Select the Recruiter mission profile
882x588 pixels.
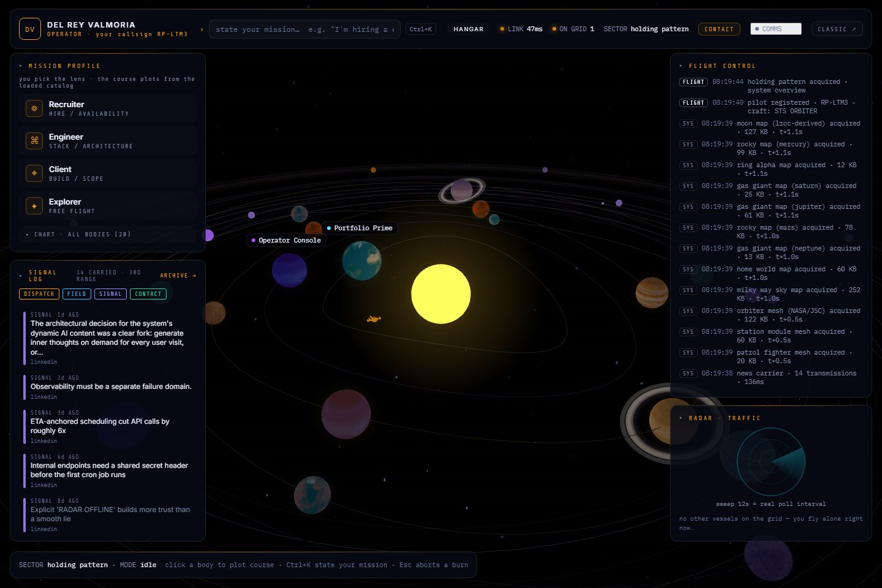point(108,108)
